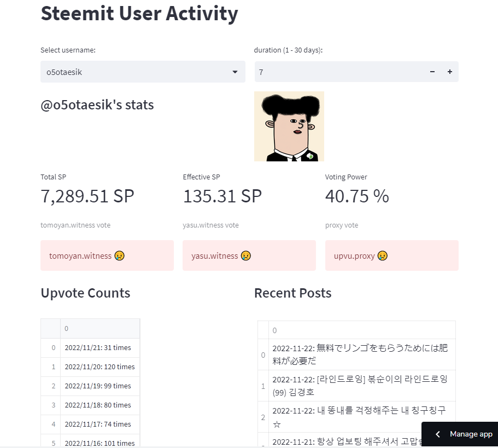Screen dimensions: 498x448
Task: Click the Effective SP value 135.31 SP
Action: pos(222,196)
